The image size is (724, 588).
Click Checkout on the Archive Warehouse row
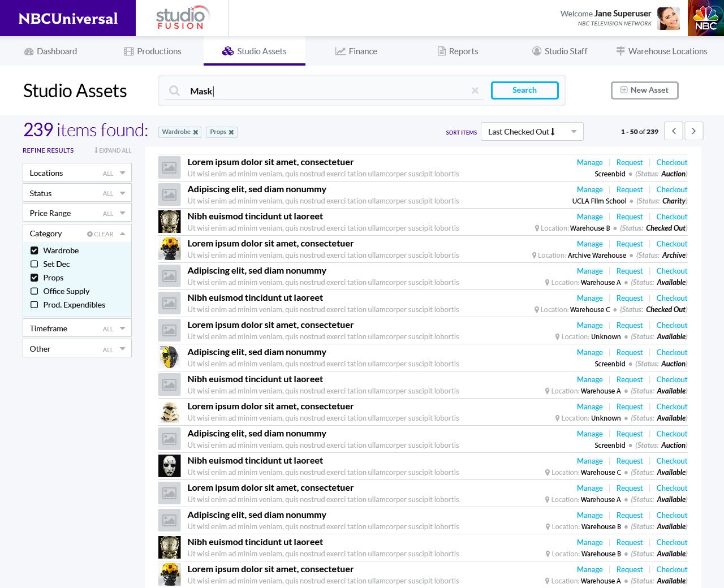coord(672,244)
